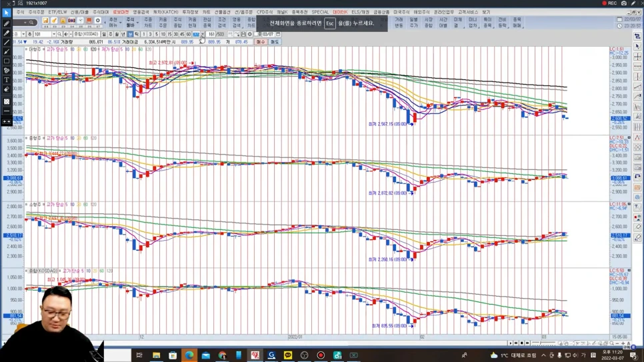Viewport: 644px width, 362px height.
Task: Toggle the 년 yearly period button
Action: point(123,34)
